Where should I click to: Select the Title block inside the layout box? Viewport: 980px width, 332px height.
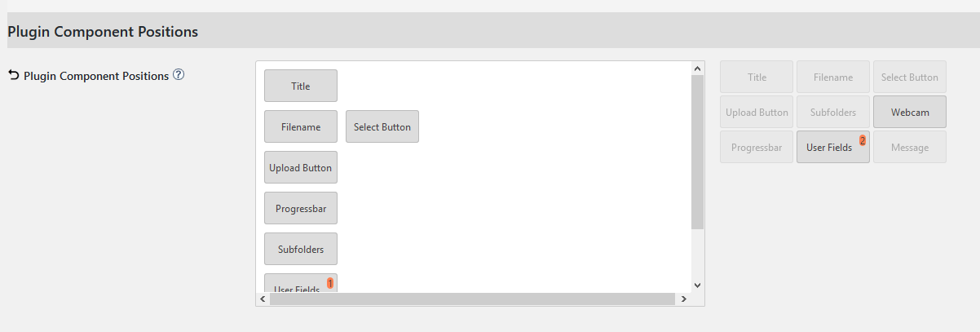coord(301,86)
